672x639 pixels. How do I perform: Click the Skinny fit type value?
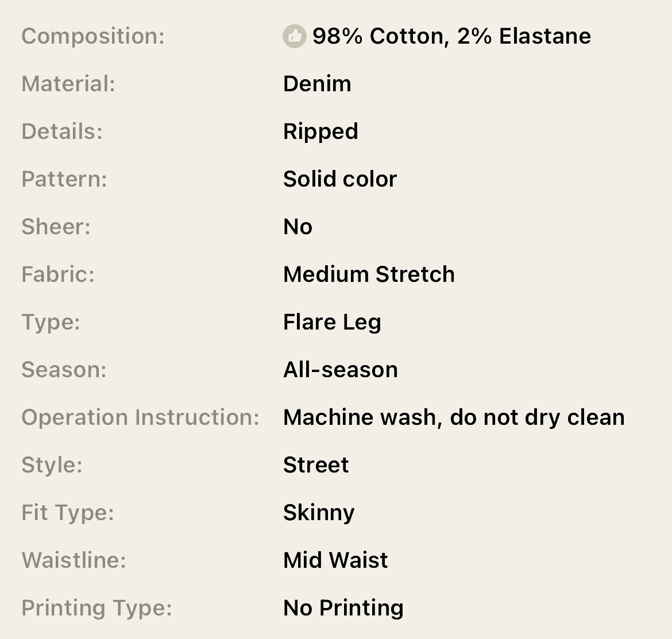319,513
